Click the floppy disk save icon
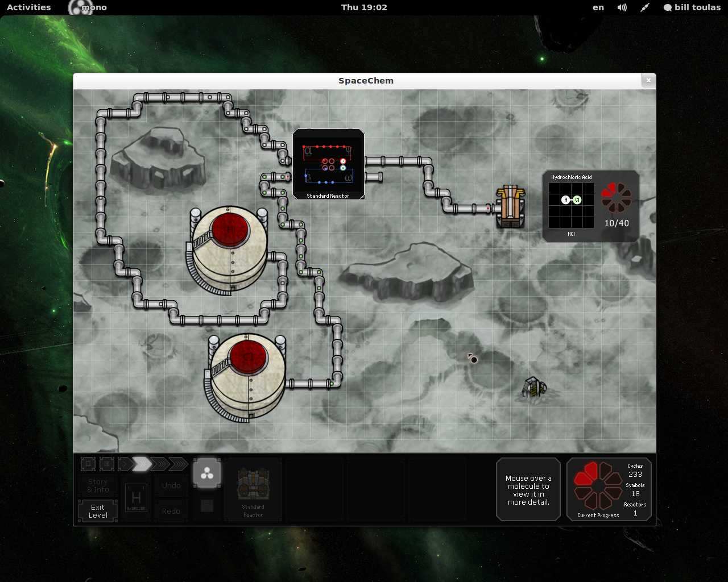Image resolution: width=728 pixels, height=582 pixels. pyautogui.click(x=207, y=506)
